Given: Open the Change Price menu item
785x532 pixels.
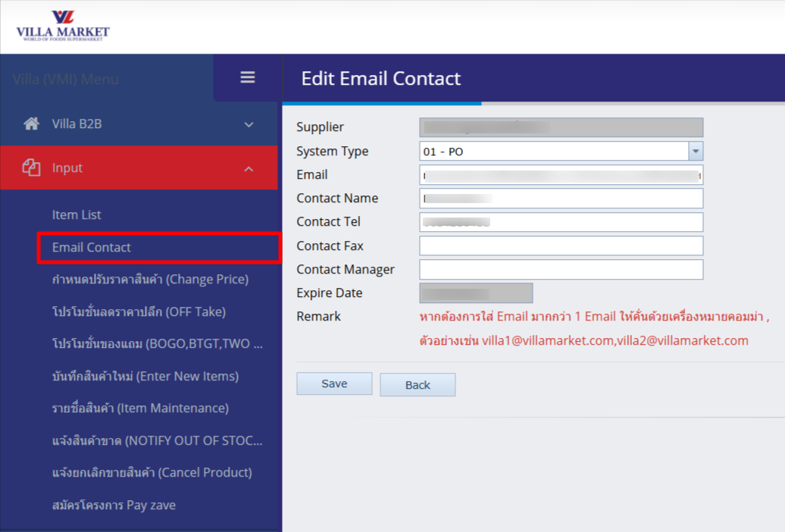Looking at the screenshot, I should click(x=150, y=280).
